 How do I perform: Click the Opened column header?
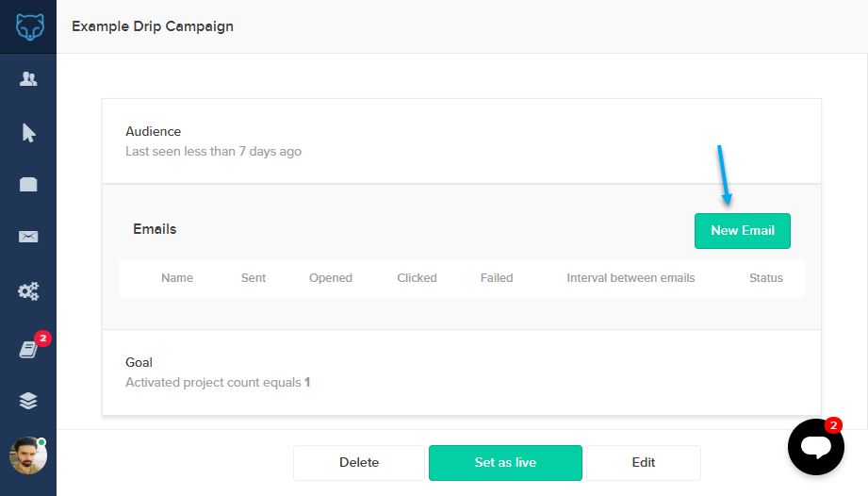tap(331, 278)
